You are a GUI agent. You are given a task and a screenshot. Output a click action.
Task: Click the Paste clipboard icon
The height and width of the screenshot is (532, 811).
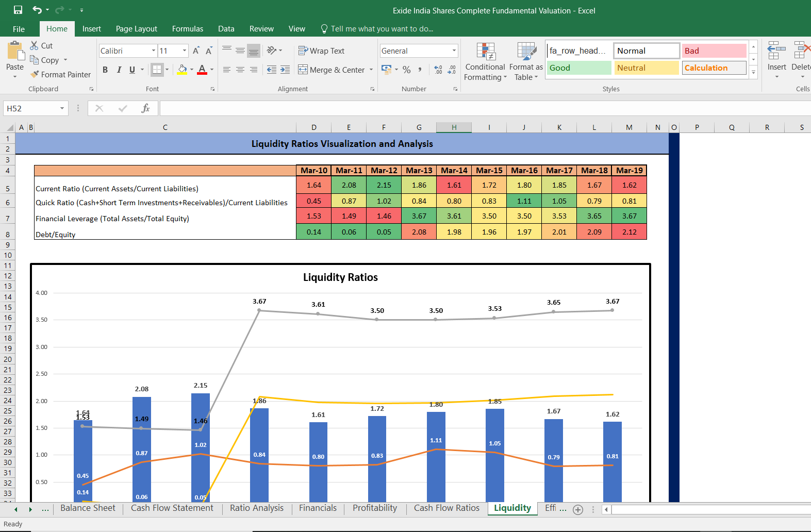[15, 52]
